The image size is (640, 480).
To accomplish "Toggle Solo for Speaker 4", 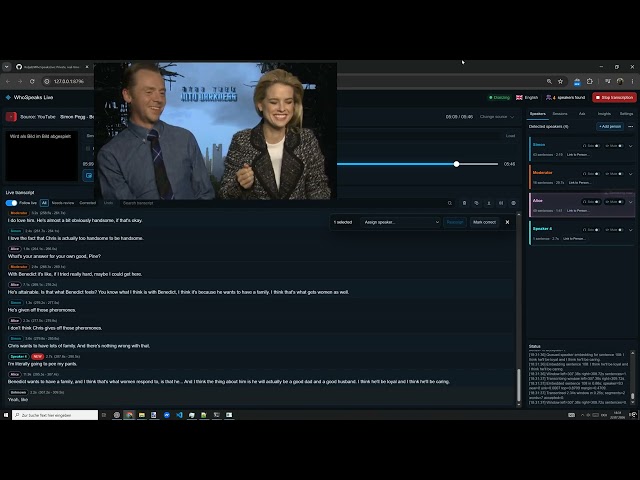I will tap(591, 230).
